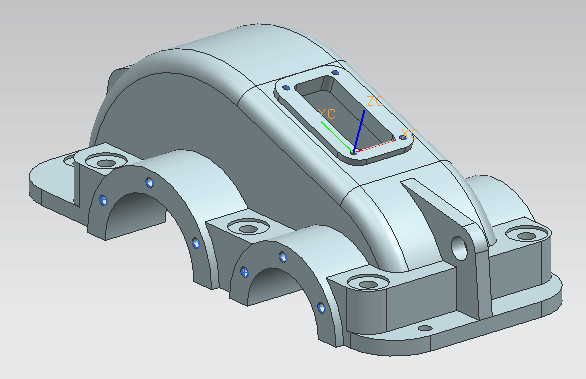This screenshot has height=379, width=586.
Task: Click the YC label at green axis end
Action: [327, 114]
